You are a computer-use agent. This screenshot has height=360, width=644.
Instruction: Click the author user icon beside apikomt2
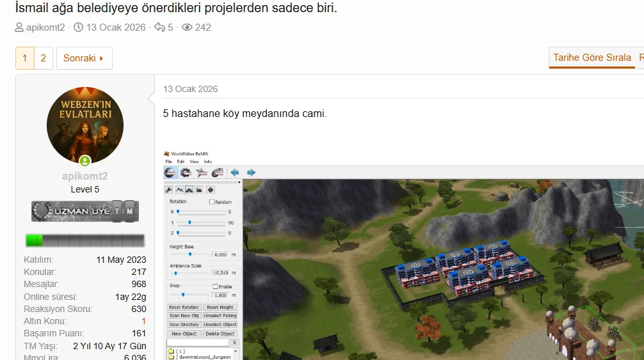[19, 27]
